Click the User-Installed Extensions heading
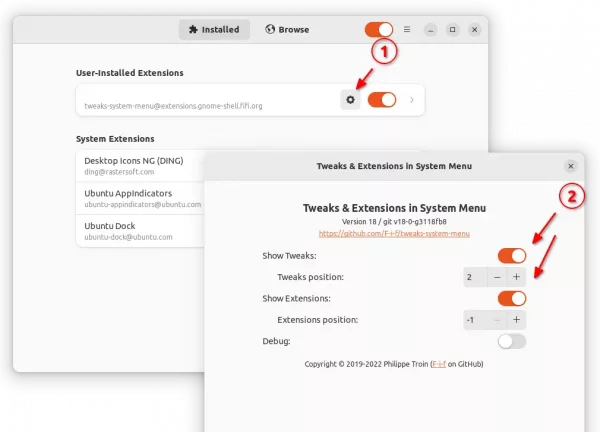600x432 pixels. 130,73
